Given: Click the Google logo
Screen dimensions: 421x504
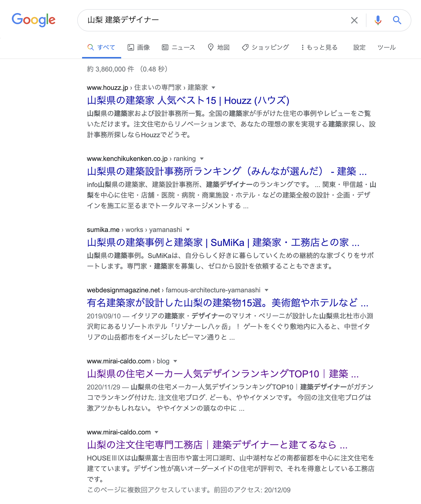Looking at the screenshot, I should (34, 20).
